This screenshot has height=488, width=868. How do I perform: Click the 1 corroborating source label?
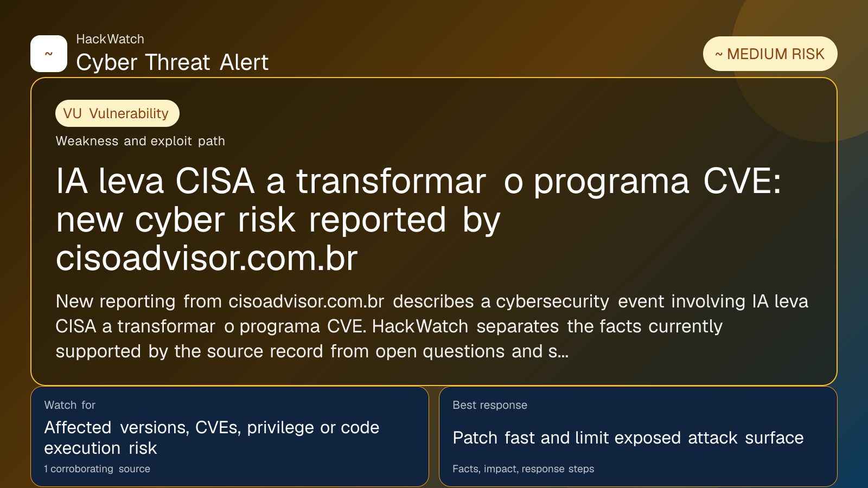[97, 469]
